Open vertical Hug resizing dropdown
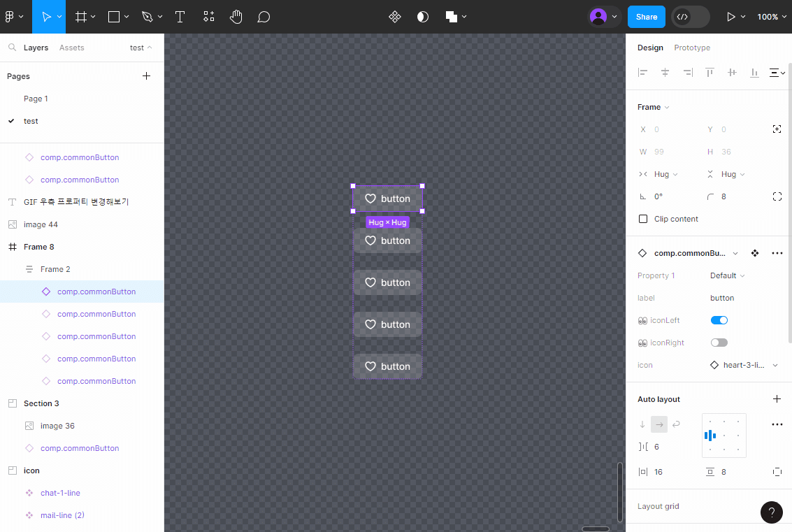 tap(733, 174)
